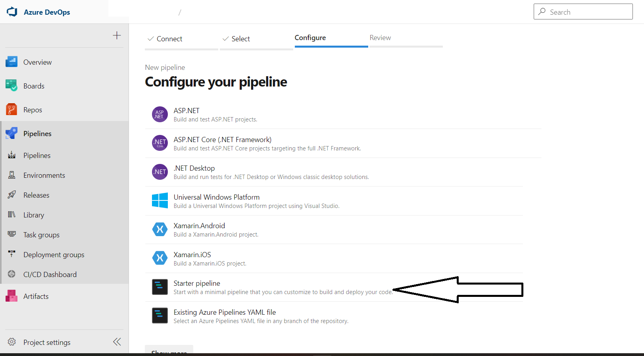Viewport: 644px width, 356px height.
Task: Select the .NET Desktop template icon
Action: [160, 172]
